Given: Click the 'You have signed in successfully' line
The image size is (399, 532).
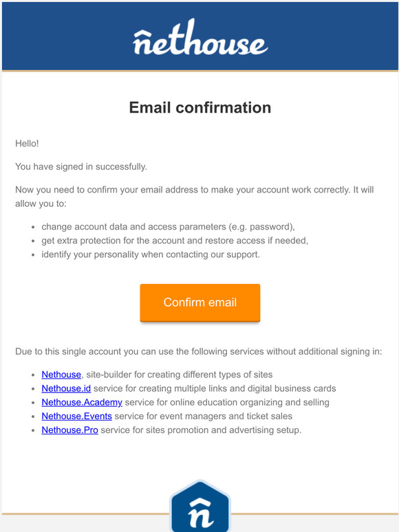Looking at the screenshot, I should click(80, 166).
